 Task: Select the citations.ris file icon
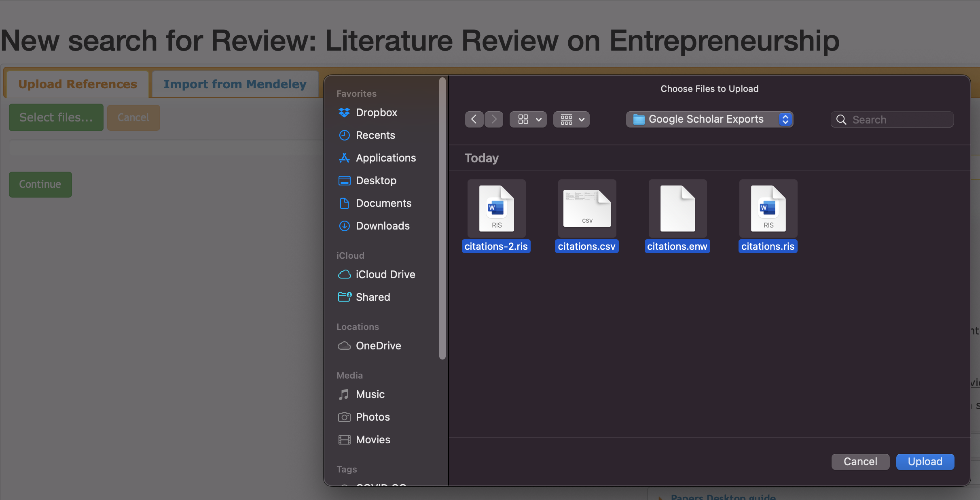(768, 208)
